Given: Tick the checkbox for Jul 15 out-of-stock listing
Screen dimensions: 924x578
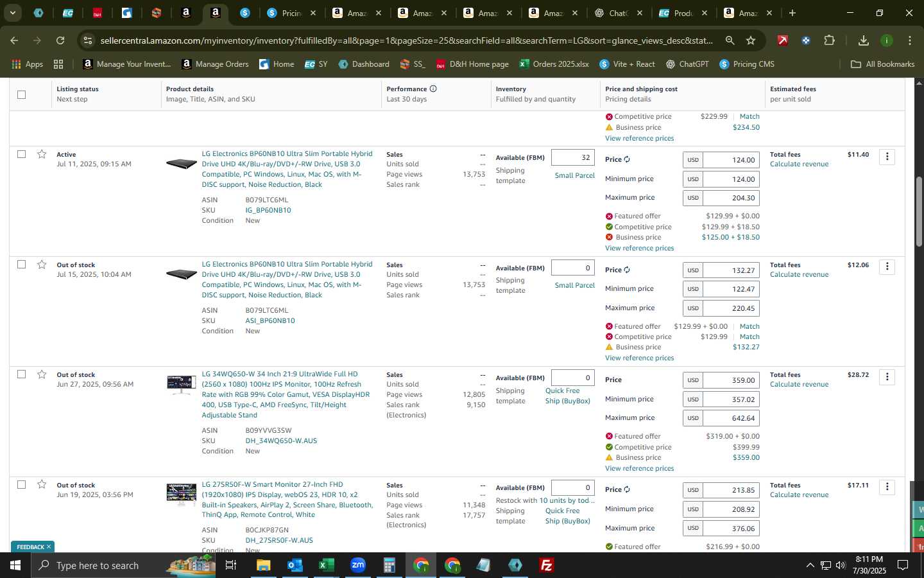Looking at the screenshot, I should [21, 265].
